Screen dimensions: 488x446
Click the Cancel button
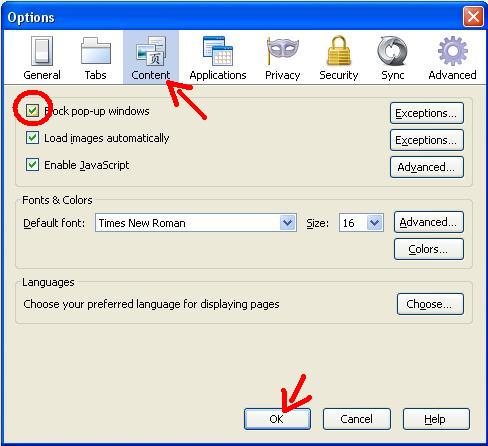coord(357,419)
